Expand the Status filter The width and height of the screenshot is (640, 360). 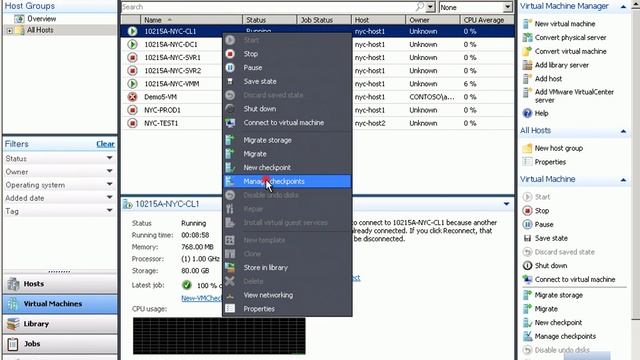pos(109,158)
